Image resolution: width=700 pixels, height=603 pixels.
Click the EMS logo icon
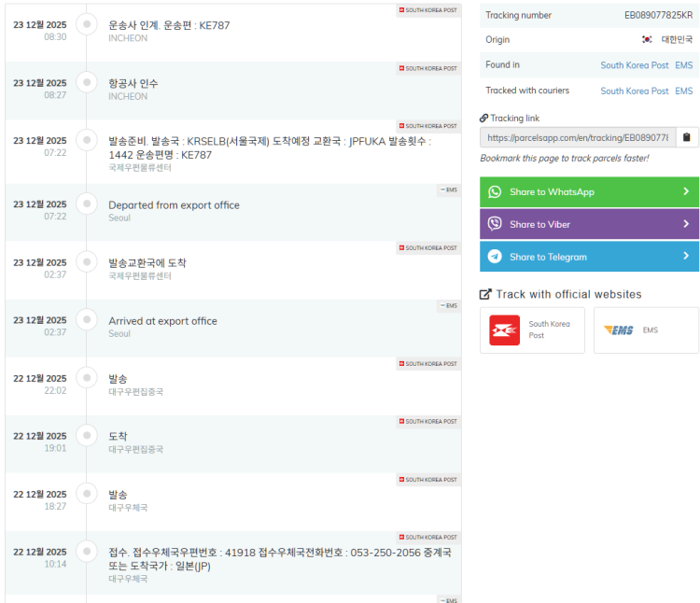(618, 330)
